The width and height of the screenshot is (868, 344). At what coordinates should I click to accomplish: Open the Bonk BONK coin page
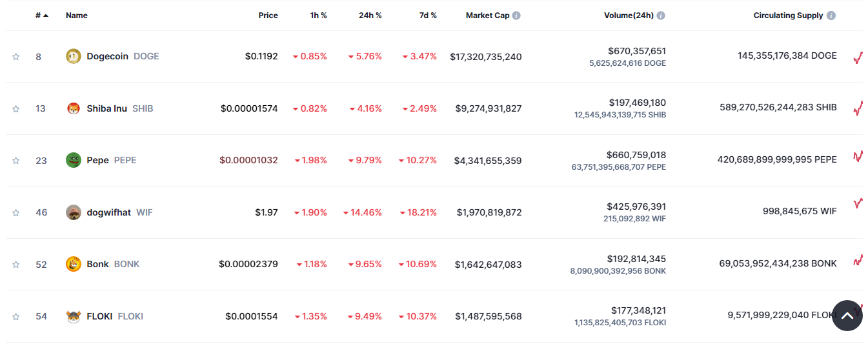[x=113, y=264]
